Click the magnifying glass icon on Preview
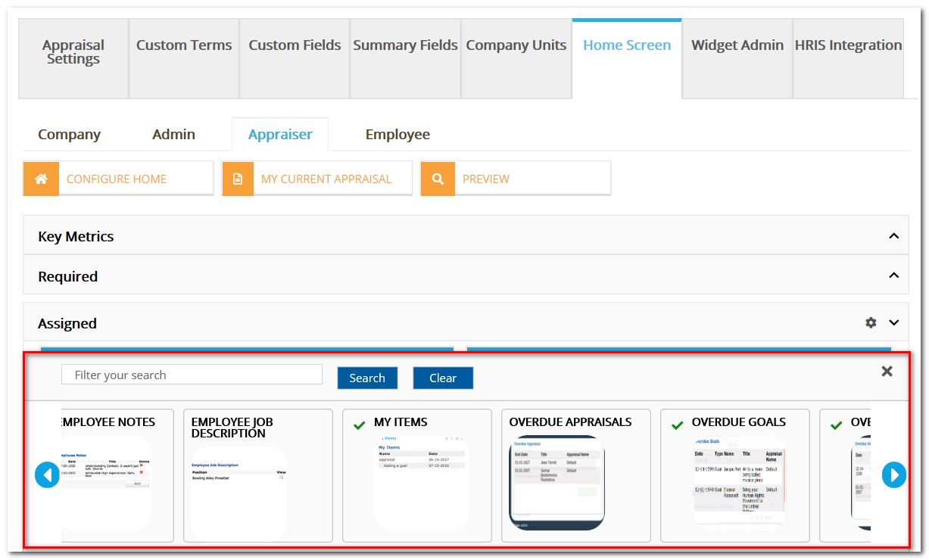Viewport: 929px width, 560px height. click(x=438, y=178)
